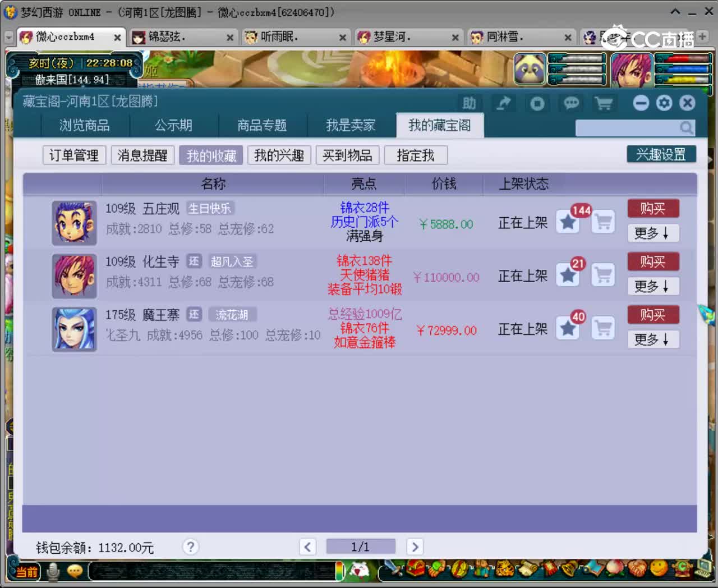Toggle favorite star on 化生寺 listing
Image resolution: width=718 pixels, height=588 pixels.
568,275
